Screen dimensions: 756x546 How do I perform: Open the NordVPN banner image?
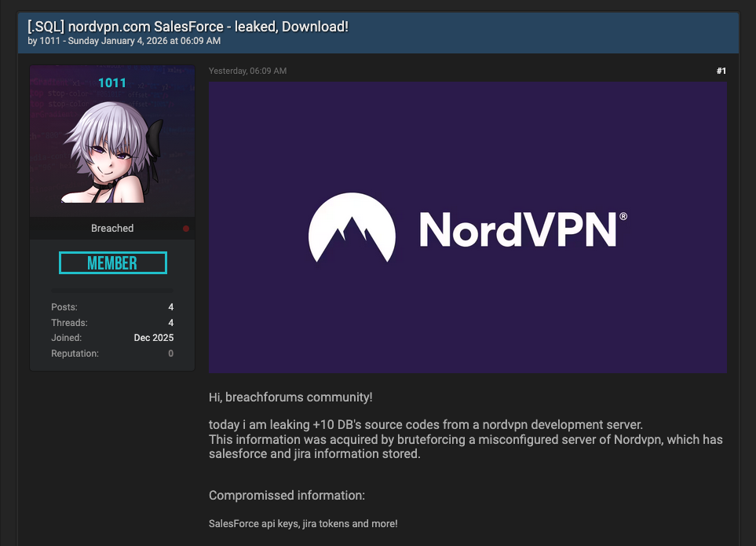click(x=468, y=227)
